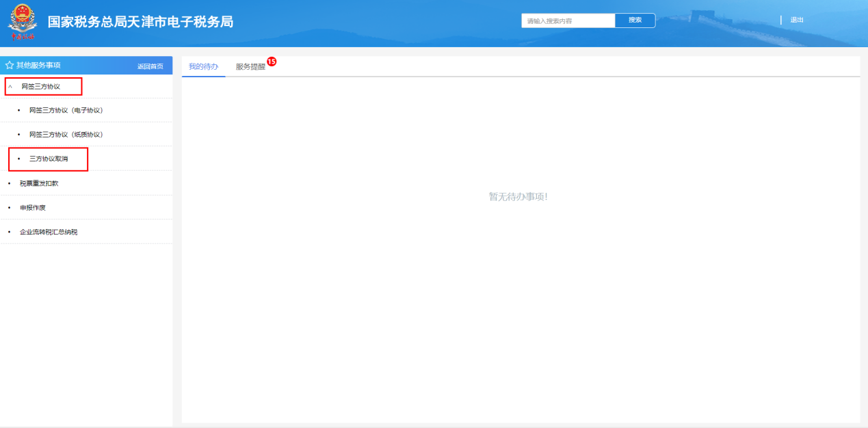Select 三方协议取消 in the sidebar
868x428 pixels.
point(49,159)
